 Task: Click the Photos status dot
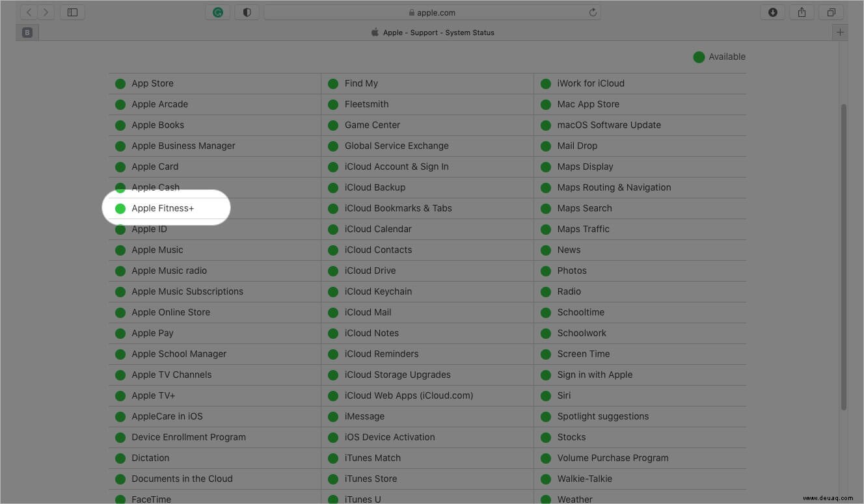click(x=546, y=271)
